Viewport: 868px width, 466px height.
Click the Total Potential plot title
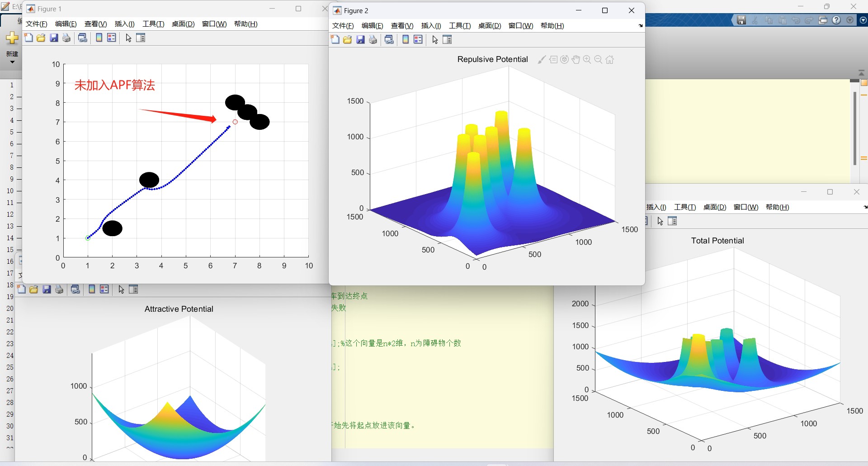pyautogui.click(x=717, y=241)
